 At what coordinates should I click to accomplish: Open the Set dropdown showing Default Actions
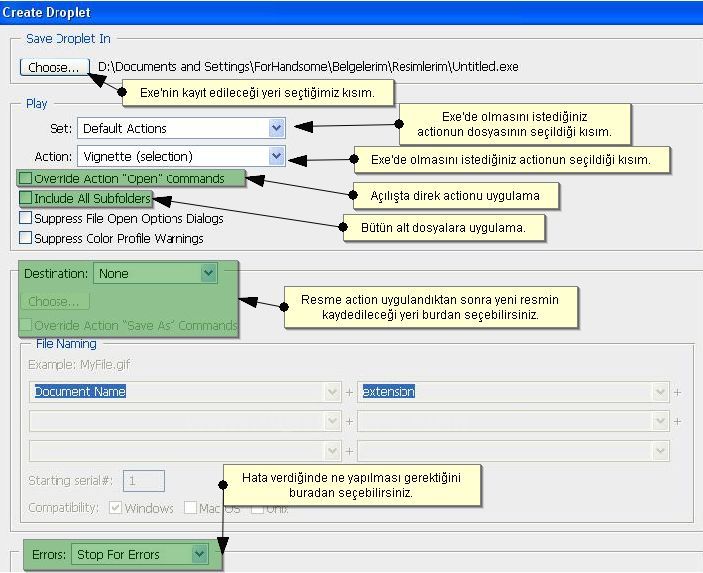tap(181, 129)
